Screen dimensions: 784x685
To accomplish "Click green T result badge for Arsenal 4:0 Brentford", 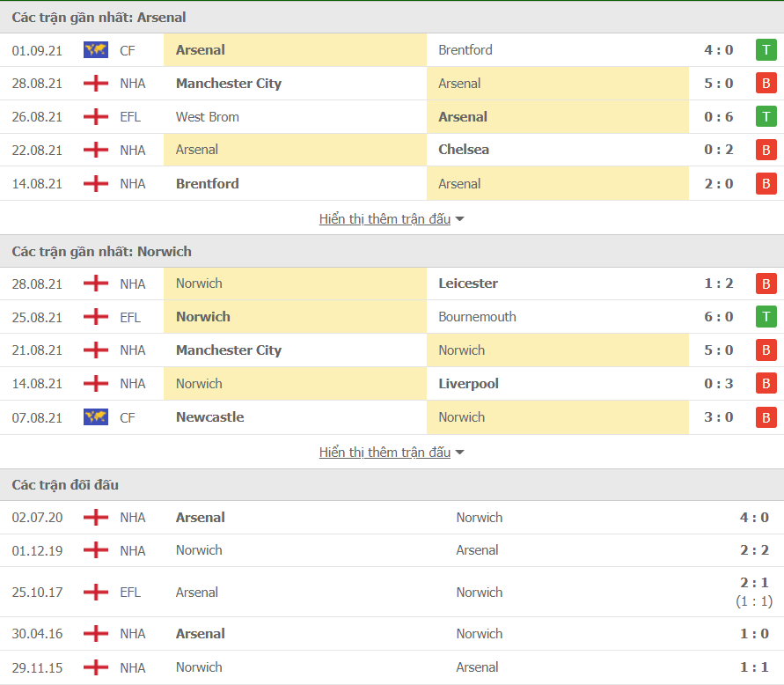I will (x=766, y=50).
